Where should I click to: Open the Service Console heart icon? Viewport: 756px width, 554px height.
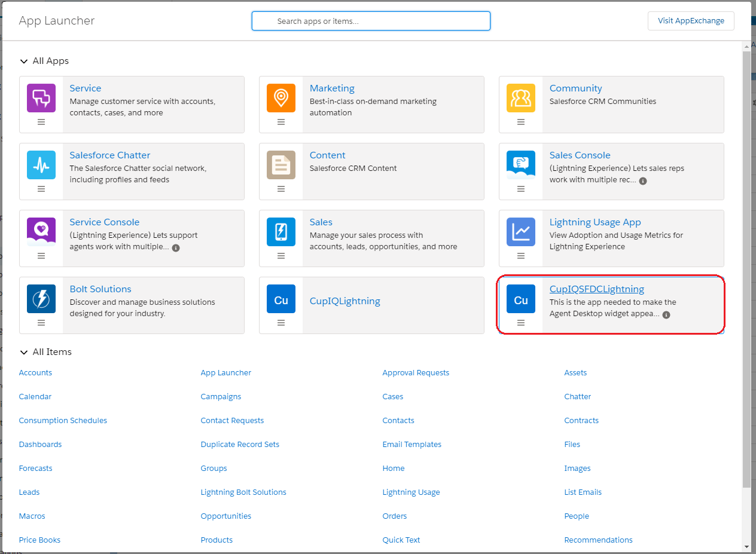click(41, 232)
